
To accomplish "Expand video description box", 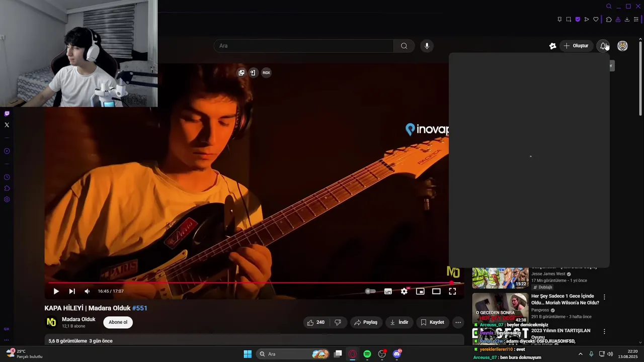I will (254, 340).
